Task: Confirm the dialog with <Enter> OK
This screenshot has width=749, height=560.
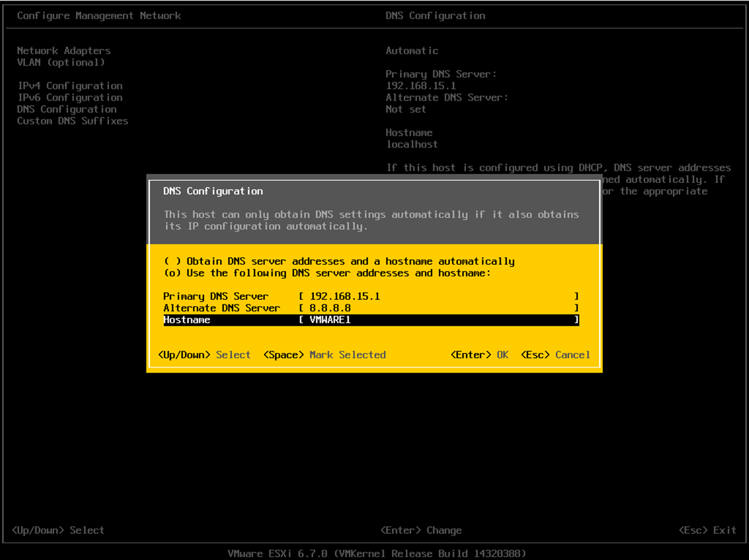Action: point(480,355)
